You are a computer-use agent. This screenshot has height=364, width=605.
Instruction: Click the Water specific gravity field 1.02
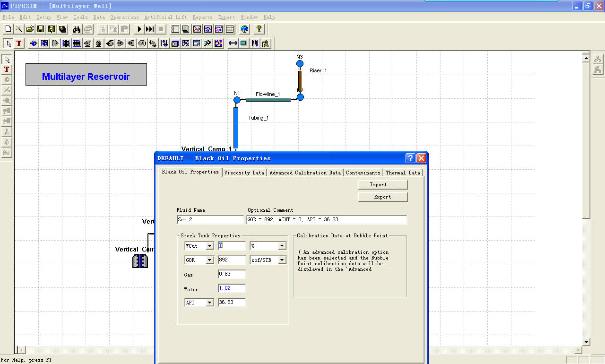(232, 288)
